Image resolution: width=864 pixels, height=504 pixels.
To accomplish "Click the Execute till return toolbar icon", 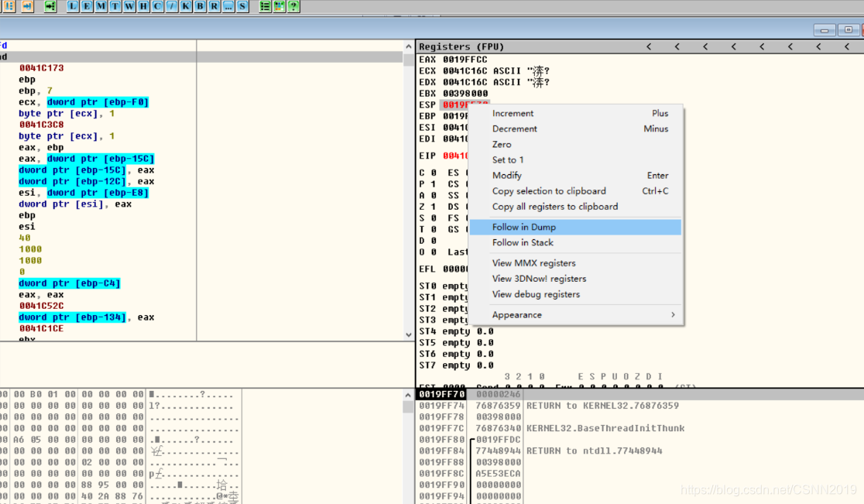I will click(x=27, y=6).
